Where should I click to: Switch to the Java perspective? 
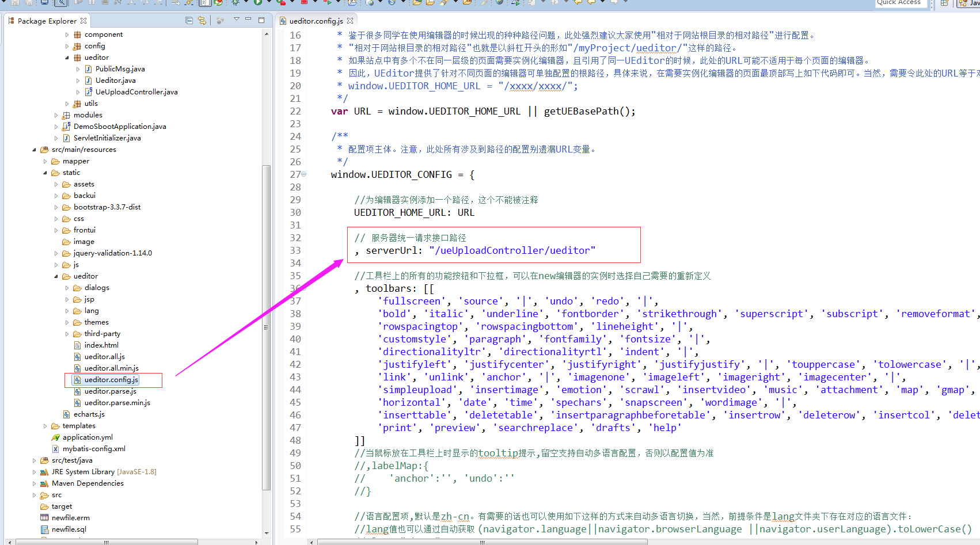tap(970, 3)
